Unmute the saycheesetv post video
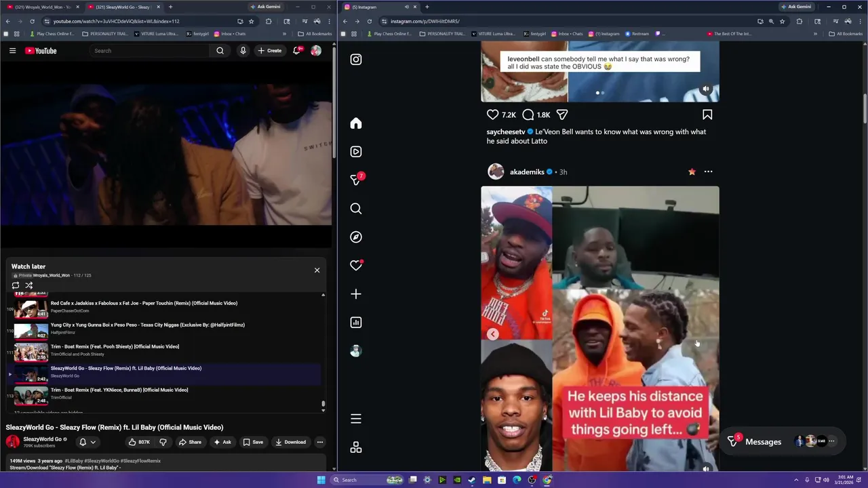This screenshot has width=868, height=488. point(706,89)
